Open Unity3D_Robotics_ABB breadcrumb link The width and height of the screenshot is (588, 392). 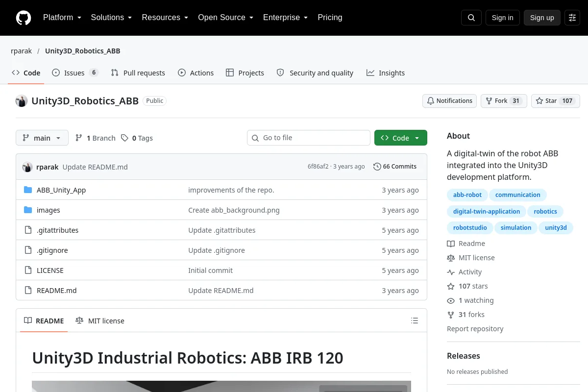tap(83, 51)
